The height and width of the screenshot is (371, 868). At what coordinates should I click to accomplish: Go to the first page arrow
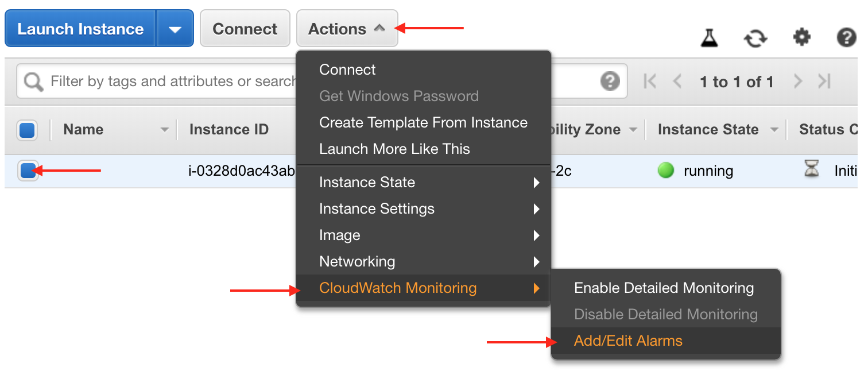650,82
